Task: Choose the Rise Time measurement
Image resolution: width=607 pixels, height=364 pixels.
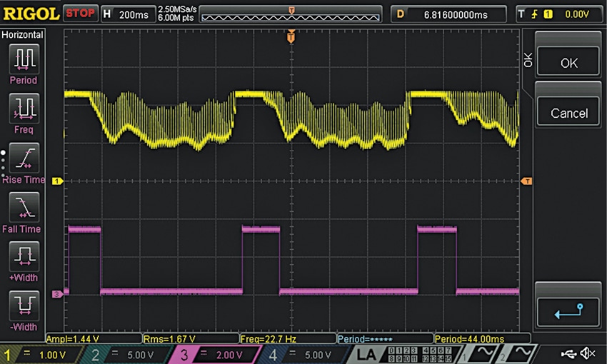Action: 24,157
